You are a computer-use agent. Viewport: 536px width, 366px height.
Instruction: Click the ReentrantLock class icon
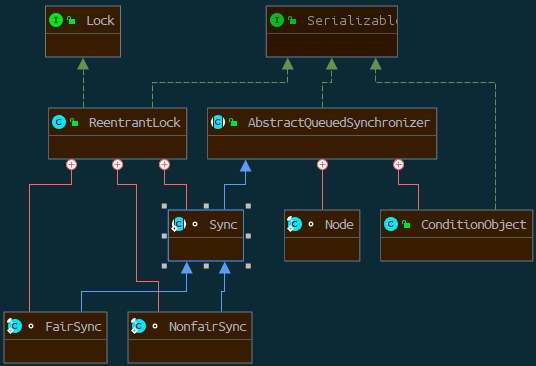59,122
